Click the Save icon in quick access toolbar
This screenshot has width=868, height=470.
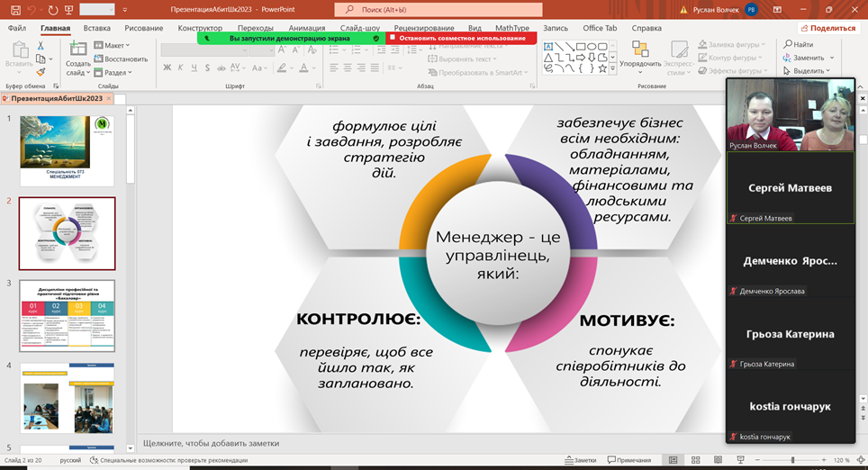click(15, 10)
